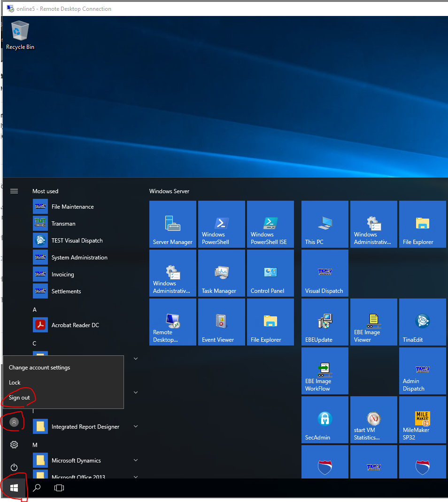Viewport: 448px width, 502px height.
Task: Open Windows Administrative Tools tile under Server Manager
Action: [173, 273]
